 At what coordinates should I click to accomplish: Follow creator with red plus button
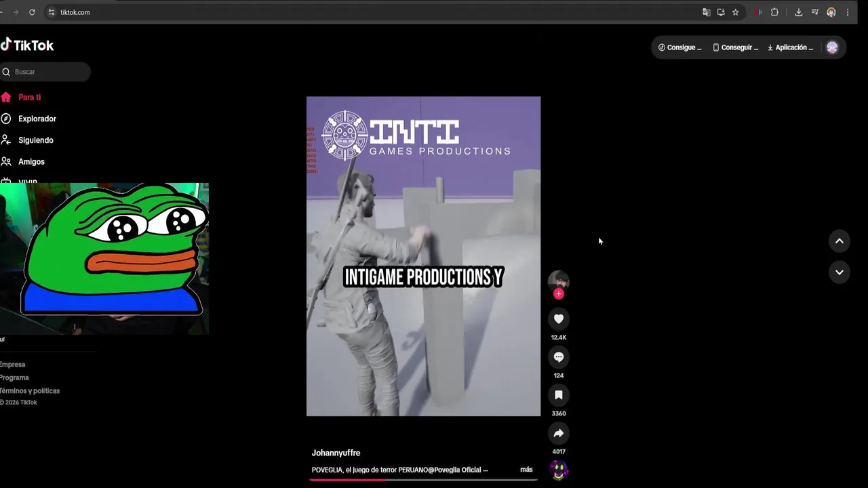(559, 293)
